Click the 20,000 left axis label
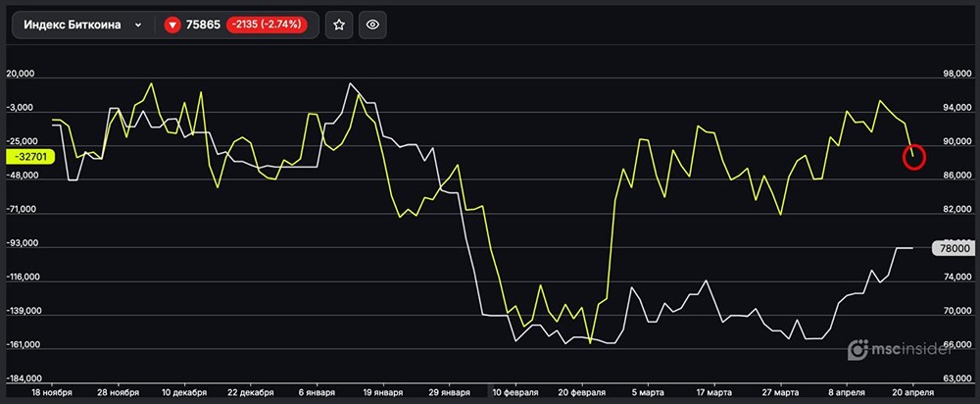Viewport: 980px width, 404px height. (21, 75)
